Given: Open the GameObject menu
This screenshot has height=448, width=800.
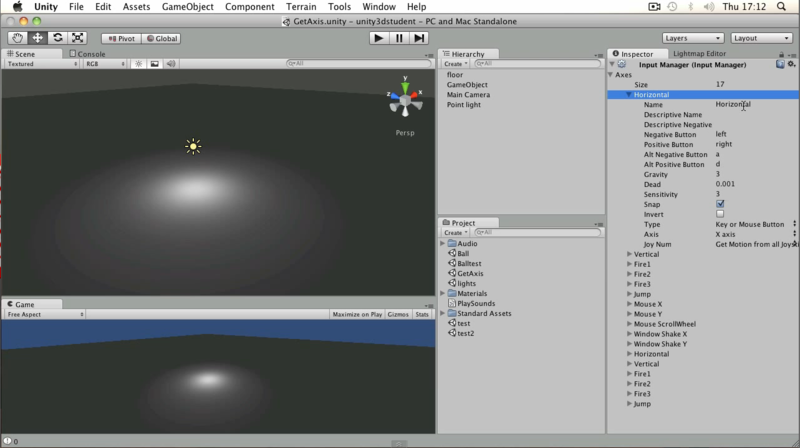Looking at the screenshot, I should pyautogui.click(x=188, y=7).
